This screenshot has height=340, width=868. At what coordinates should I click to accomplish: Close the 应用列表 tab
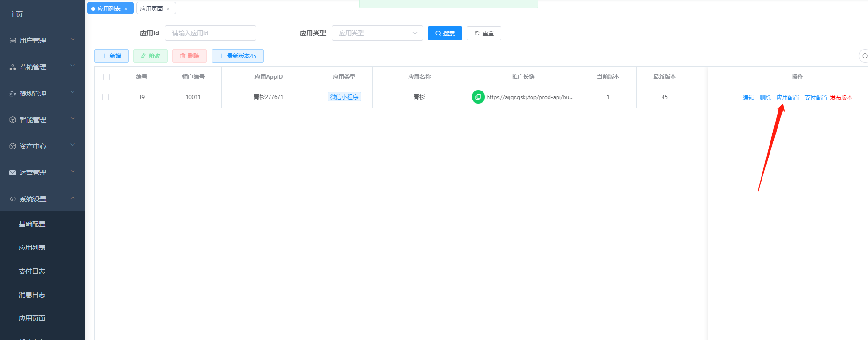coord(126,9)
